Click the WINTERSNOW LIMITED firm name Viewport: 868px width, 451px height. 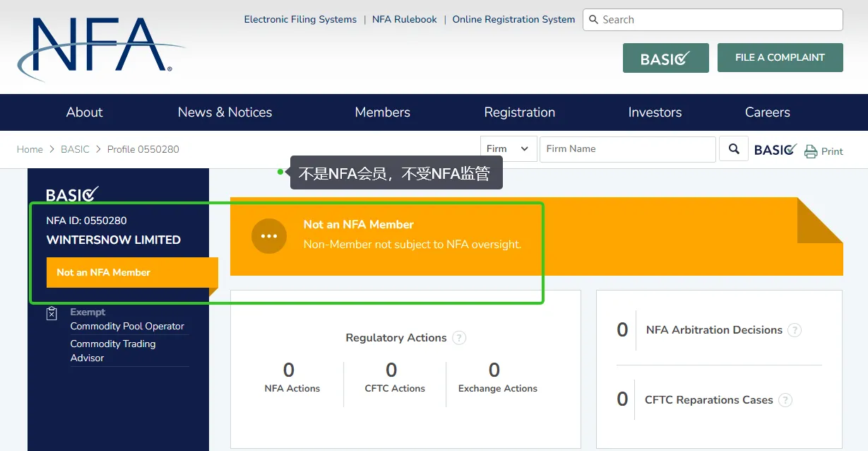coord(114,240)
